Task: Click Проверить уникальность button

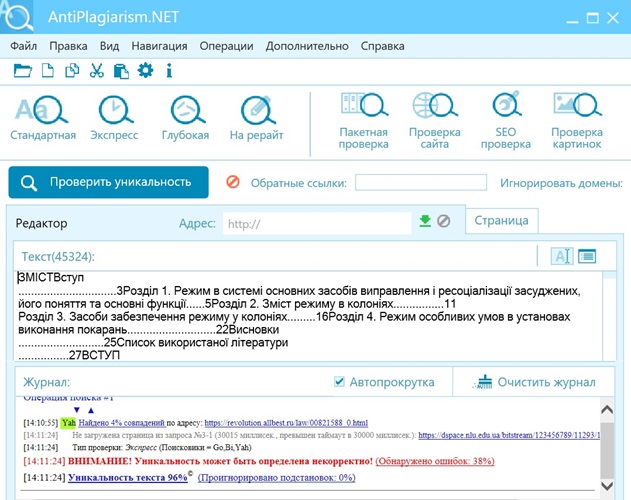Action: coord(108,182)
